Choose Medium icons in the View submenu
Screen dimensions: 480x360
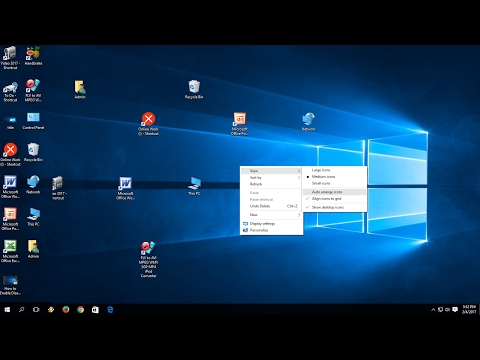pos(334,177)
